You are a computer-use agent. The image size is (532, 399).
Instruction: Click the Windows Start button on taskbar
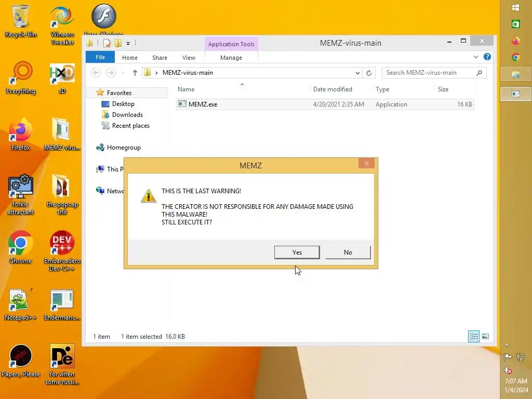click(x=516, y=7)
